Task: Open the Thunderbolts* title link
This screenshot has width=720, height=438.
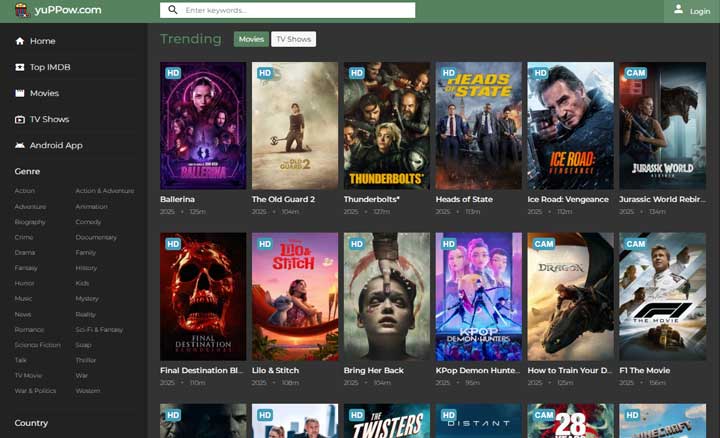Action: coord(371,199)
